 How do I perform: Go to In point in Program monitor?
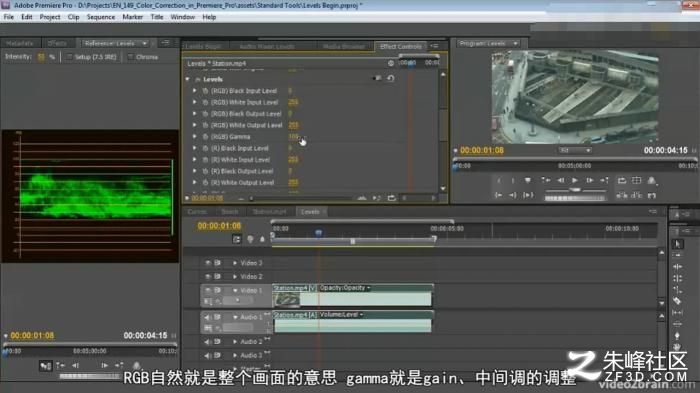point(498,195)
